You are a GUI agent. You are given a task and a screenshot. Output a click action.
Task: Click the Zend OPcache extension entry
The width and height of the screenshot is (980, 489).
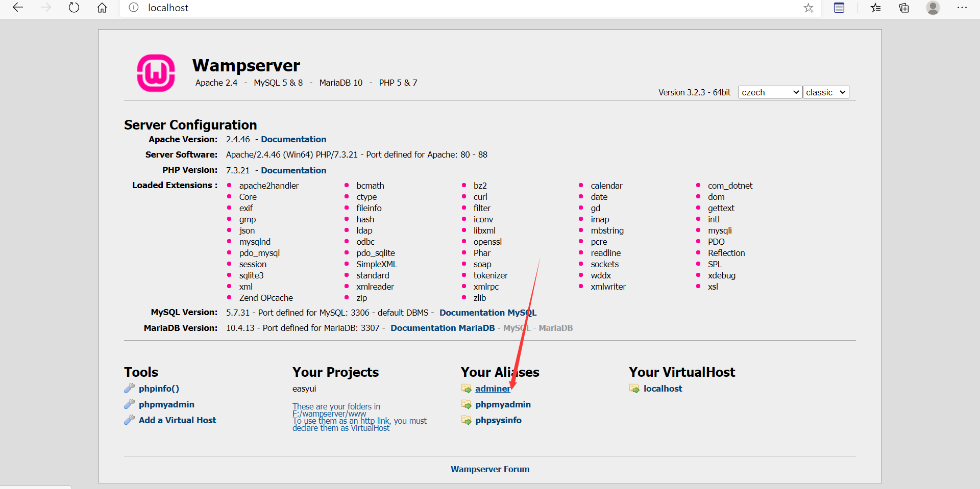tap(266, 298)
